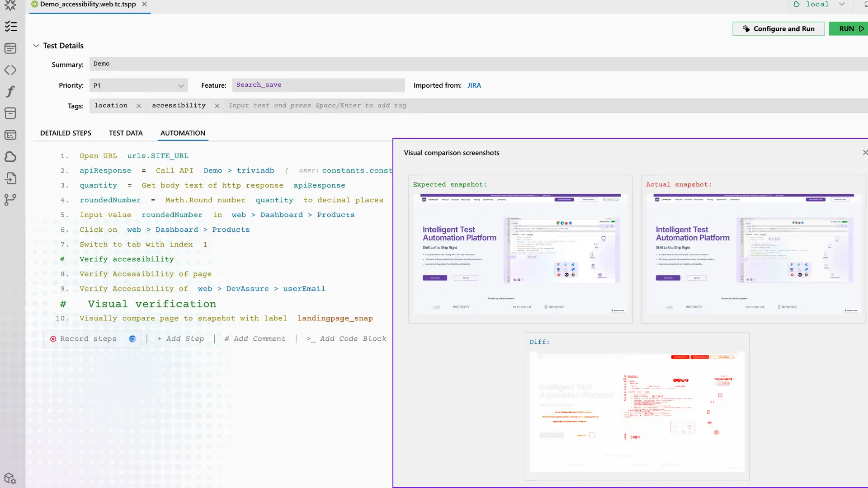
Task: Click the import file sidebar icon
Action: (x=10, y=178)
